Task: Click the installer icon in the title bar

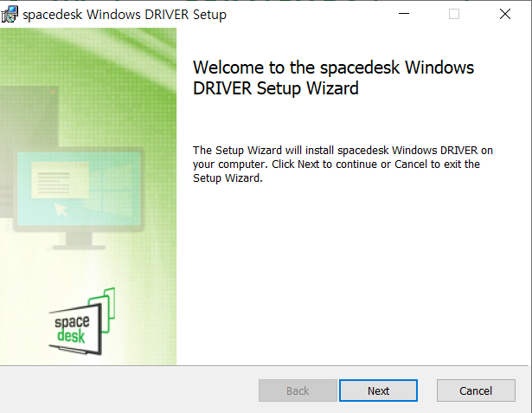Action: click(x=10, y=14)
